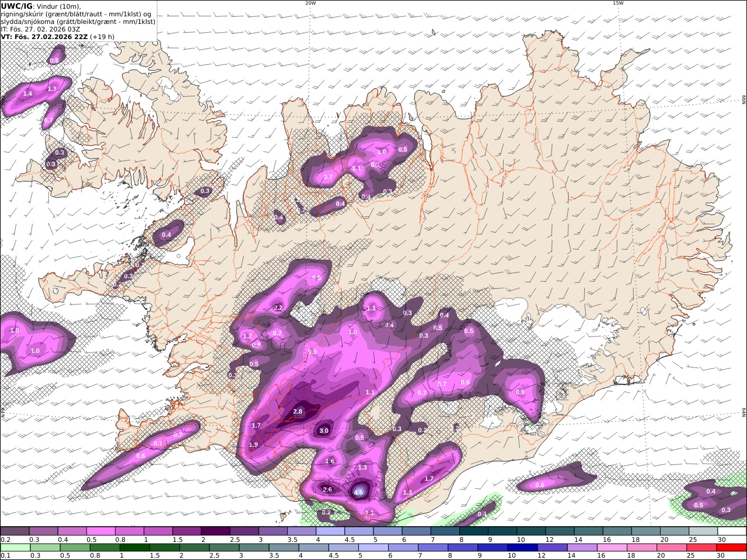Click the '15W' longitude label

[x=618, y=3]
